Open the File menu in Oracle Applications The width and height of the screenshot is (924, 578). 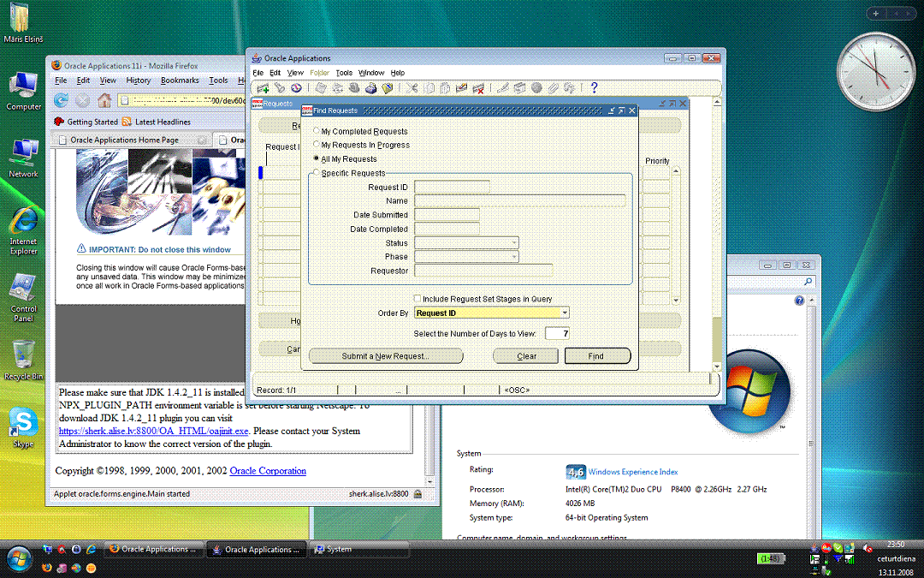click(x=258, y=73)
